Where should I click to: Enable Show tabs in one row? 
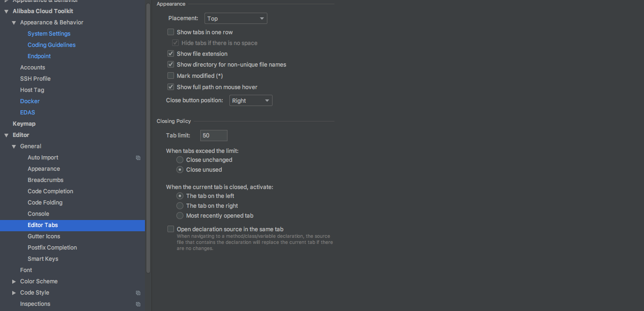(171, 32)
